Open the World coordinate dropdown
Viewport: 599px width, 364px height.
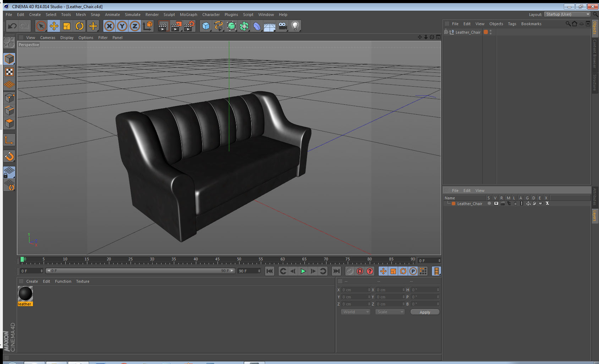tap(356, 312)
